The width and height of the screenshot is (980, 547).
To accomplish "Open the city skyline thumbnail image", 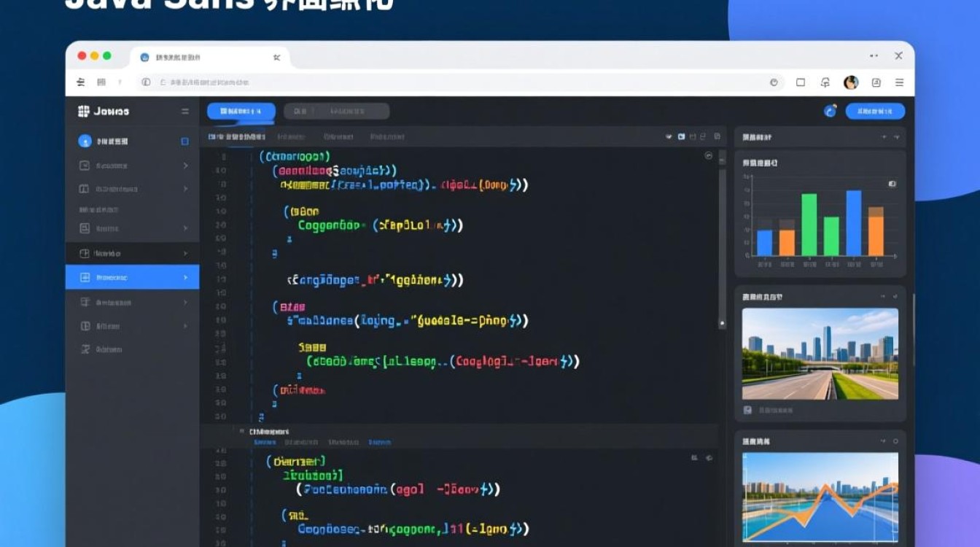I will click(820, 354).
